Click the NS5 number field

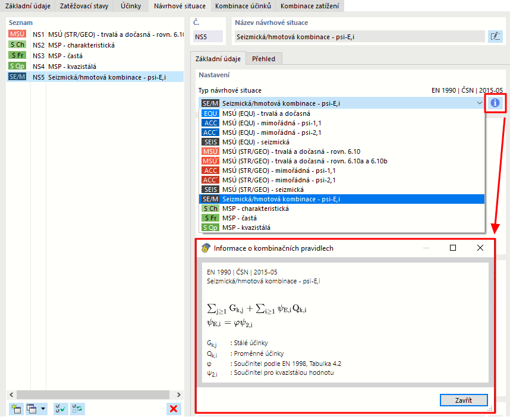click(x=208, y=36)
